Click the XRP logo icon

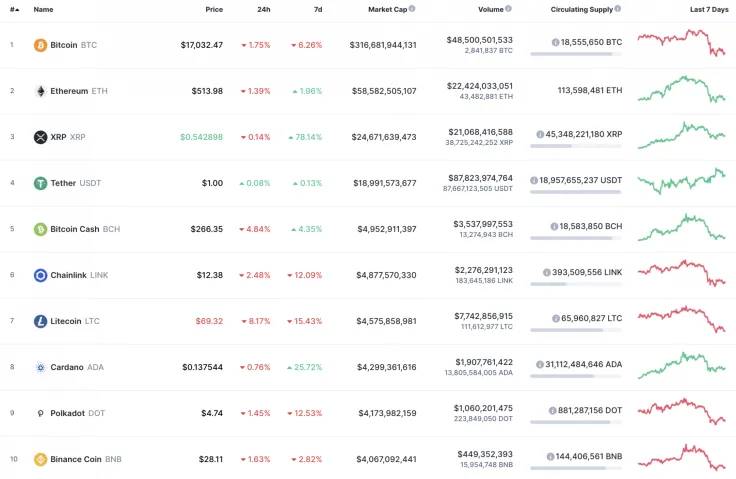point(40,137)
